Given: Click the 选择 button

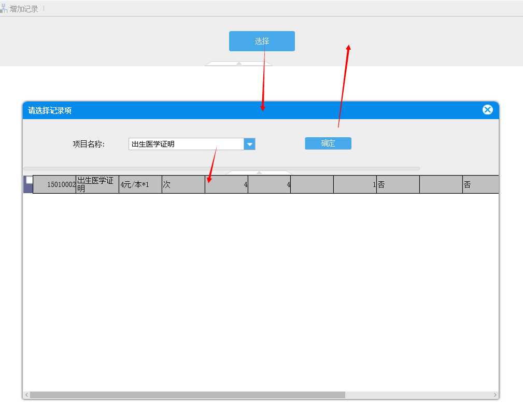Looking at the screenshot, I should pos(262,41).
